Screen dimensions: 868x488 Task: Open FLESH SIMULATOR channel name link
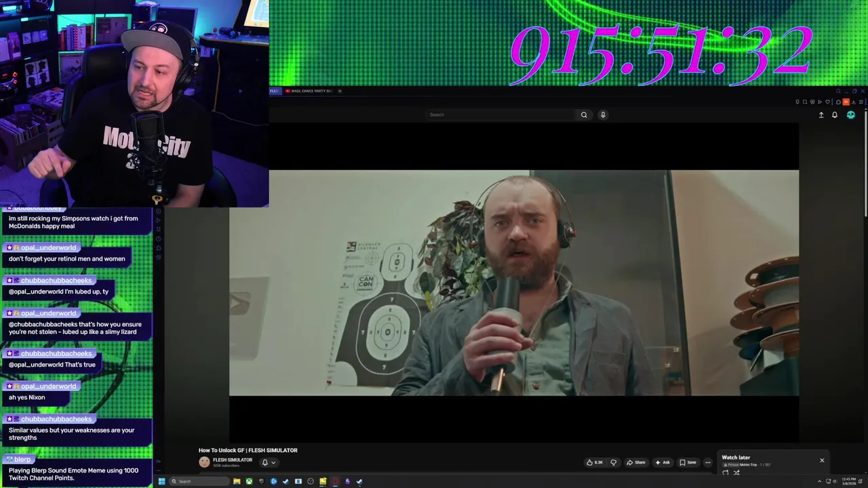(x=233, y=460)
